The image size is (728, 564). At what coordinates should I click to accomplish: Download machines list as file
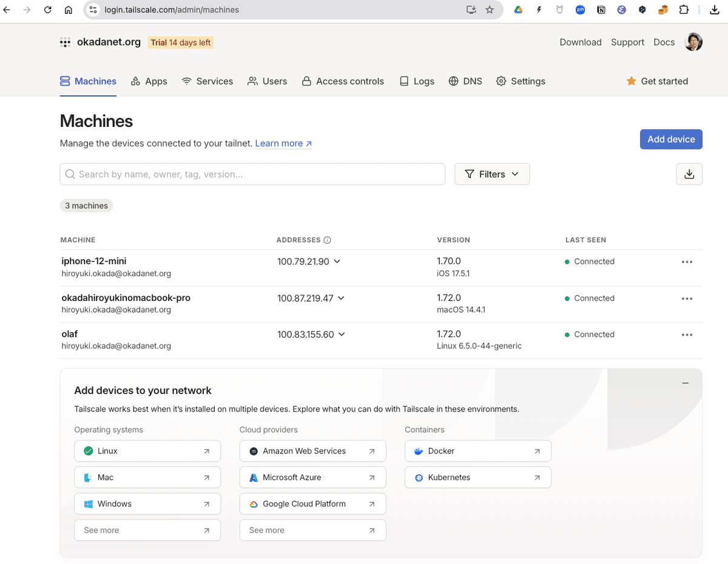689,174
